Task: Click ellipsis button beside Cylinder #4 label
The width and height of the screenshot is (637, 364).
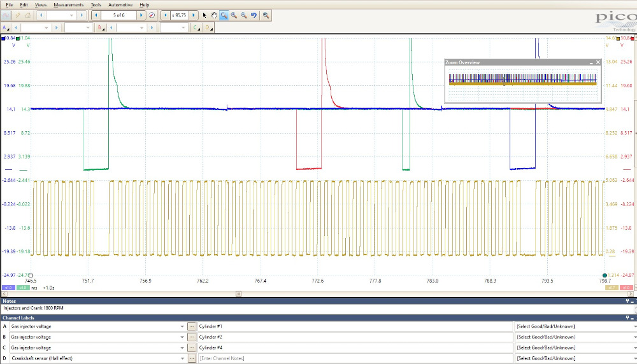Action: [x=191, y=347]
